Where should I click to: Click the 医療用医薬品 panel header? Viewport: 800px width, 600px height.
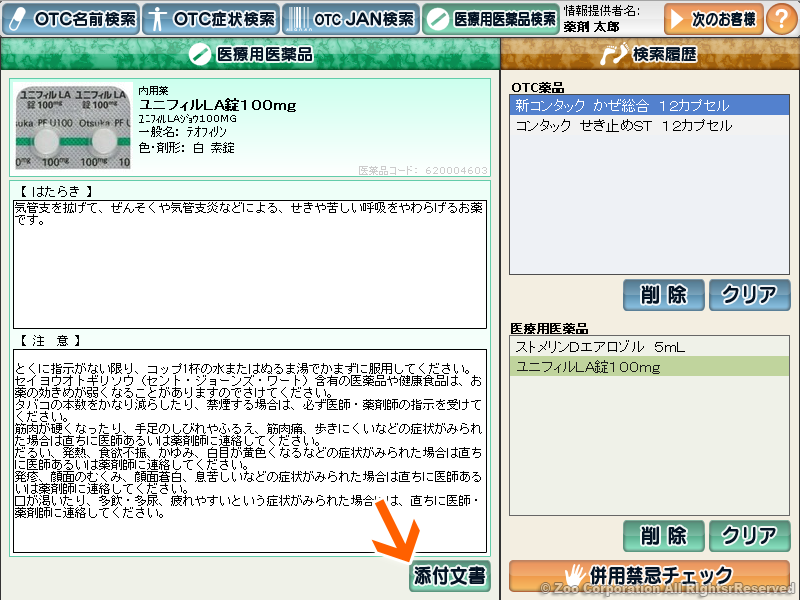click(x=250, y=54)
